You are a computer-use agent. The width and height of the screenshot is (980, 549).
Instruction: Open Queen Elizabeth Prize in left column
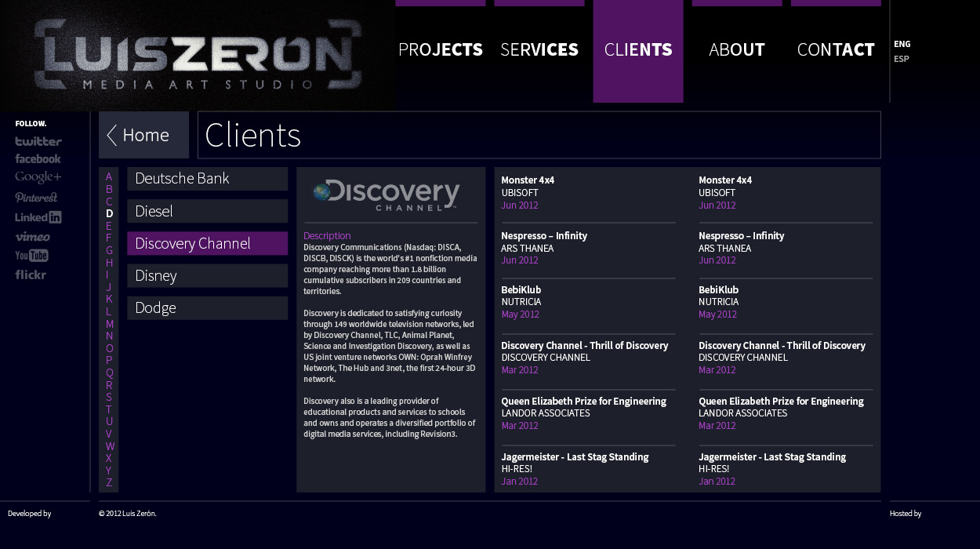(584, 402)
